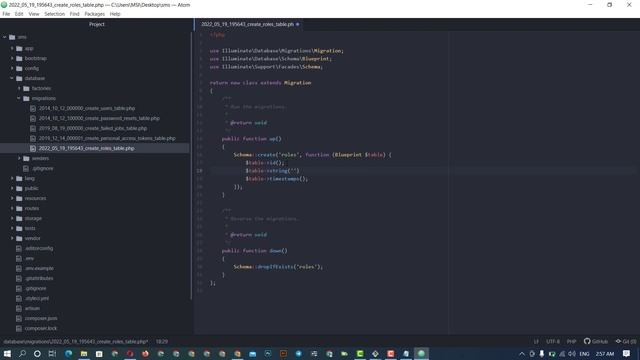Collapse the root project folder arrow
The width and height of the screenshot is (640, 360).
point(5,37)
